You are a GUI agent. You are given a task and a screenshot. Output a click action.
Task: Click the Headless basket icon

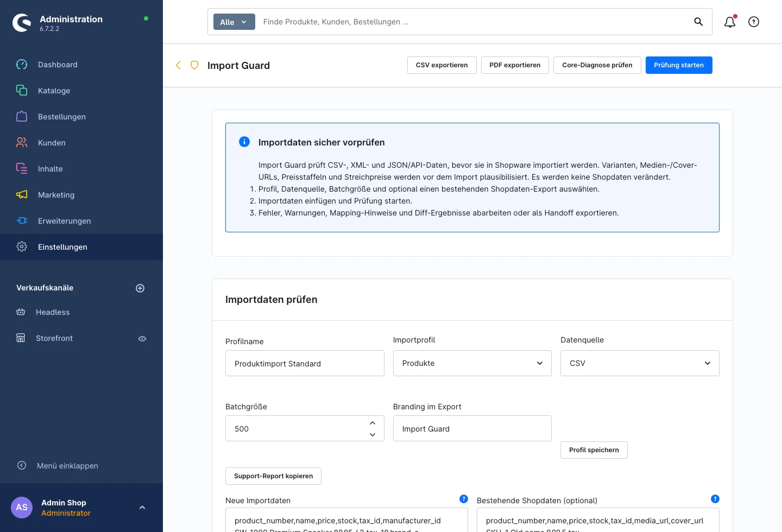pyautogui.click(x=21, y=312)
